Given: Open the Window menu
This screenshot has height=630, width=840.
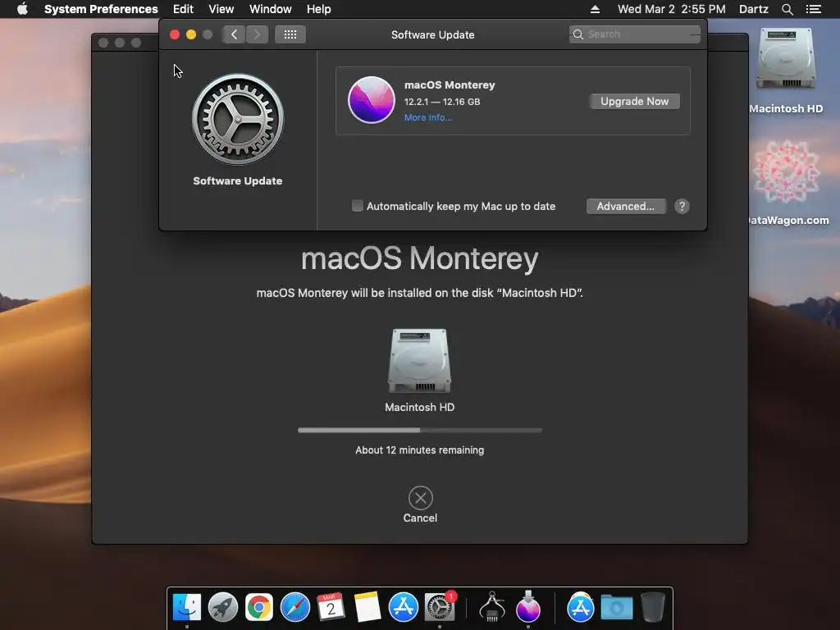Looking at the screenshot, I should pyautogui.click(x=271, y=9).
